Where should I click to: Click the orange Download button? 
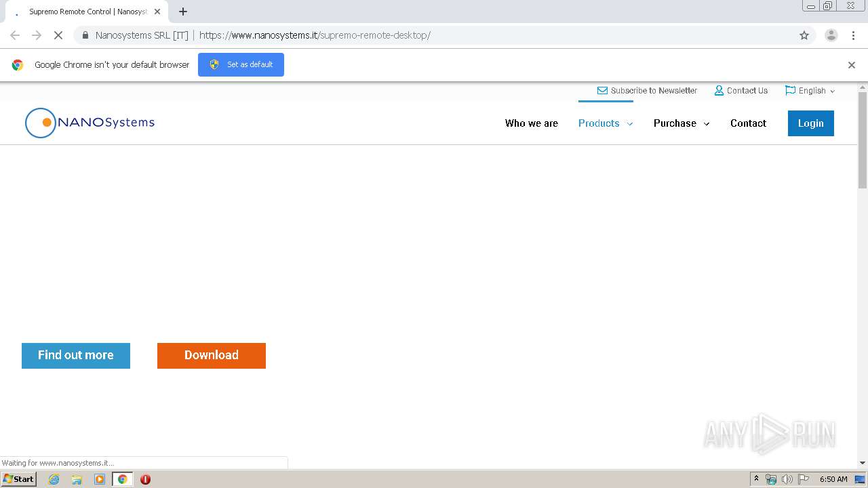pos(212,356)
